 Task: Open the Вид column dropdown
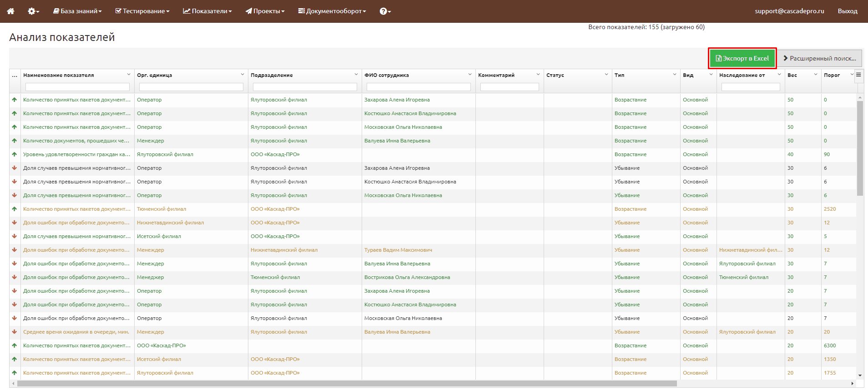tap(711, 75)
